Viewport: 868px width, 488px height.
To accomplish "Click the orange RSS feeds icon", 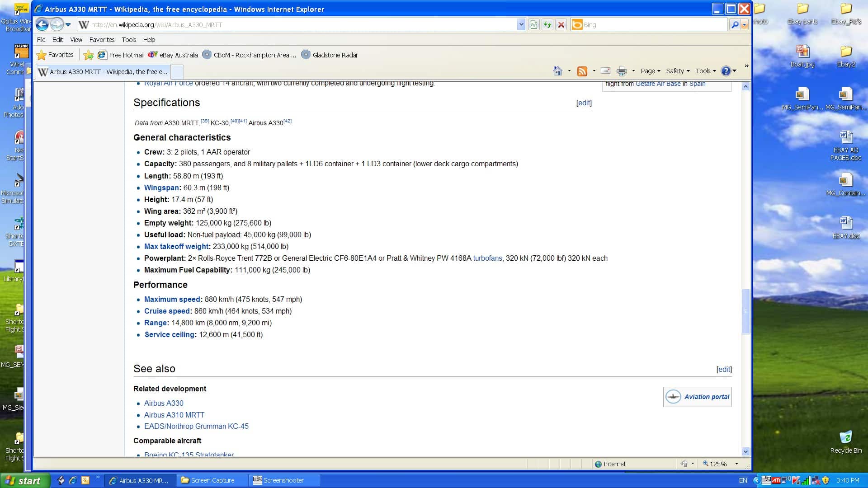I will [x=582, y=71].
